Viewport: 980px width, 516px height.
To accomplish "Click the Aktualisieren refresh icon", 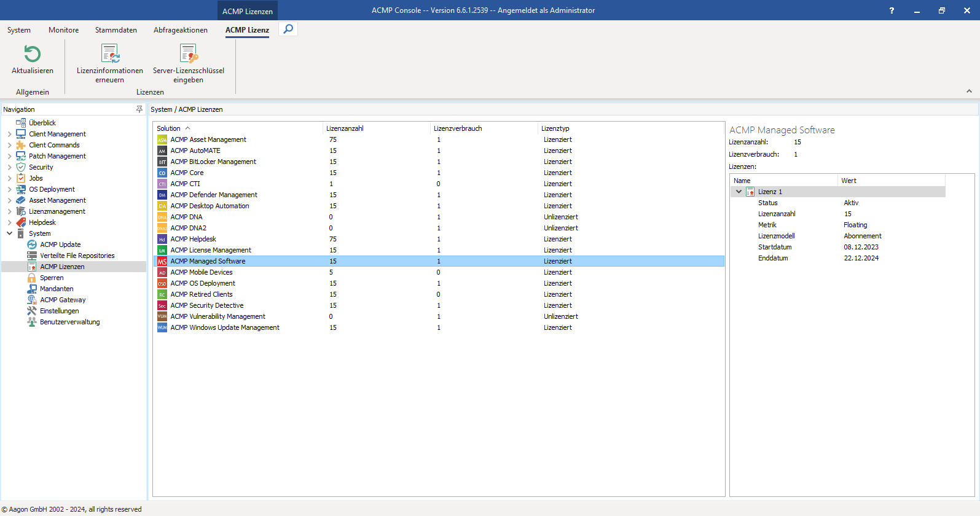I will pyautogui.click(x=33, y=54).
